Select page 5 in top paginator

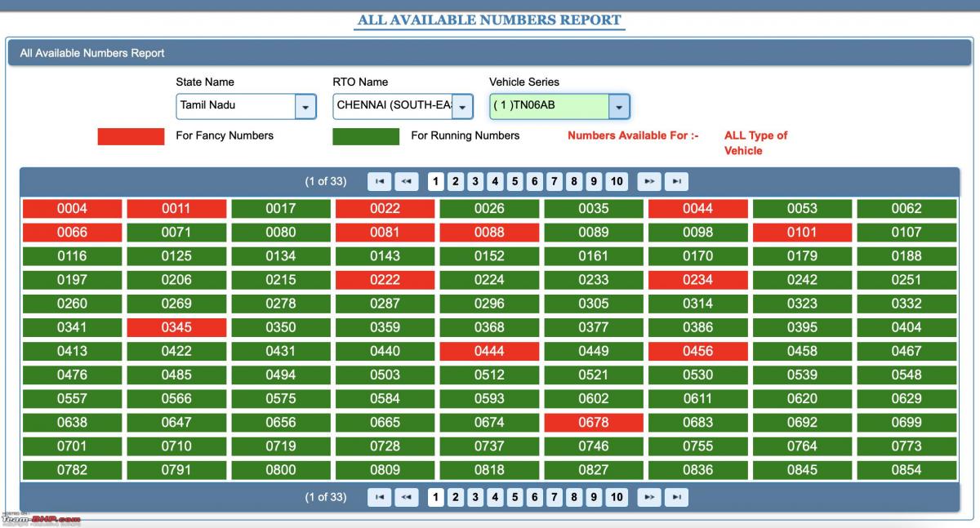tap(515, 181)
